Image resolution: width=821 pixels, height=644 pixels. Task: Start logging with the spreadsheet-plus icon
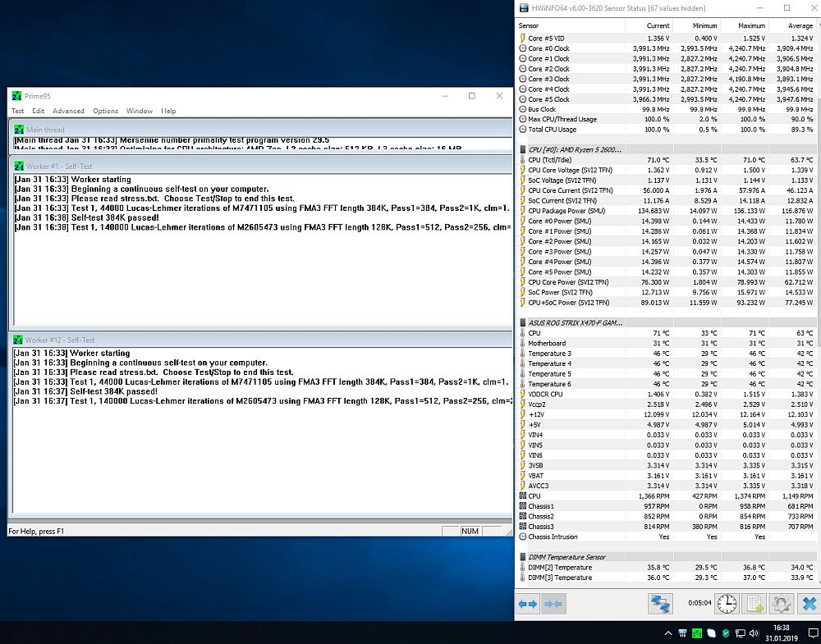click(754, 604)
